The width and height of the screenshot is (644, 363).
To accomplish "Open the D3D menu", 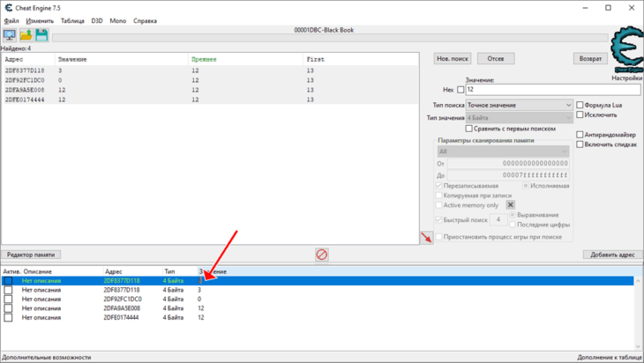I will [97, 21].
